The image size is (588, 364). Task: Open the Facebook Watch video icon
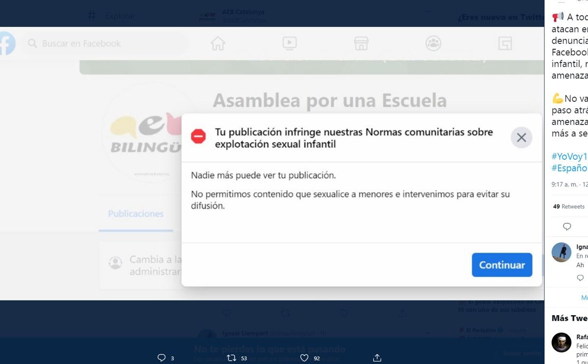[289, 44]
